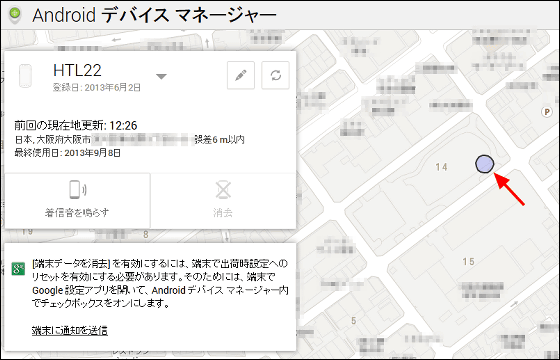Click the white phone device image
This screenshot has height=360, width=560.
25,75
